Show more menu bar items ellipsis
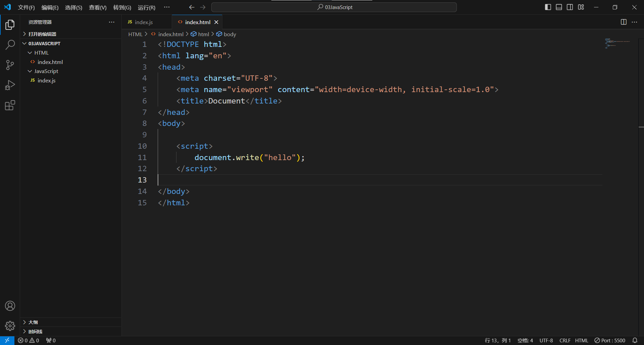Image resolution: width=644 pixels, height=345 pixels. (x=167, y=7)
